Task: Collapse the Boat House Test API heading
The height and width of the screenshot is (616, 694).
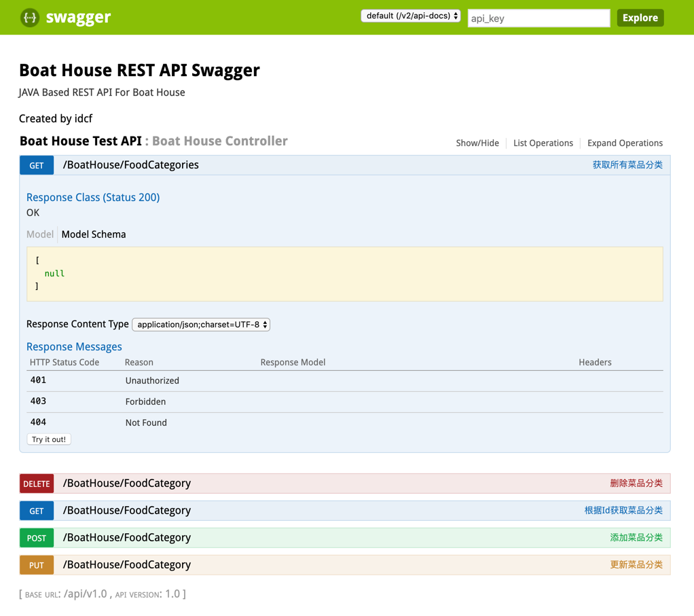Action: [80, 141]
